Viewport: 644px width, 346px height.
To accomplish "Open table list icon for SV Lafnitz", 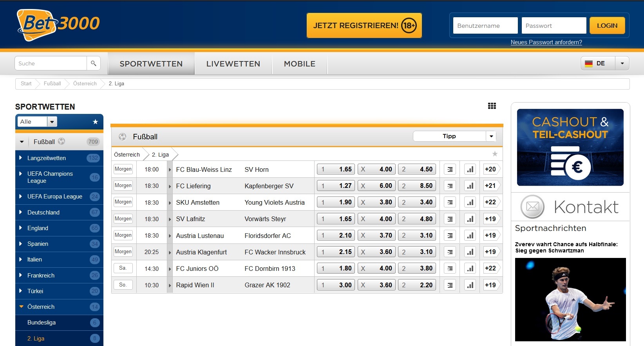I will coord(450,219).
